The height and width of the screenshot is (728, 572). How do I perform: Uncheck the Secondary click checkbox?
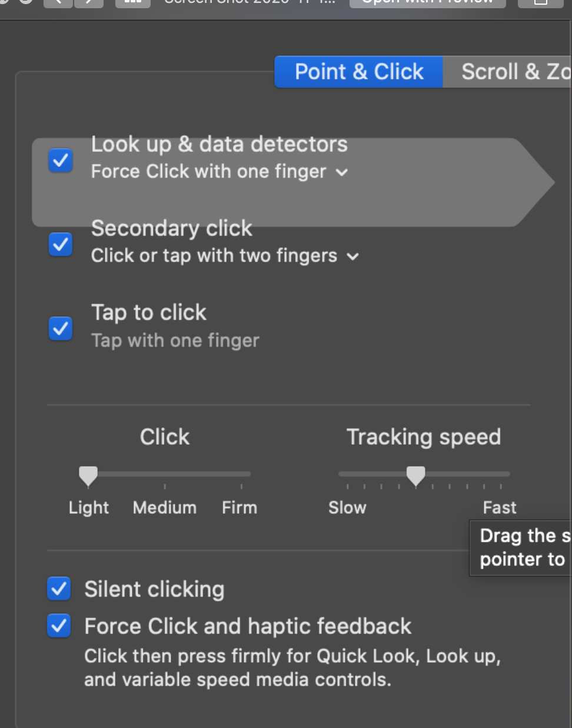[x=60, y=244]
